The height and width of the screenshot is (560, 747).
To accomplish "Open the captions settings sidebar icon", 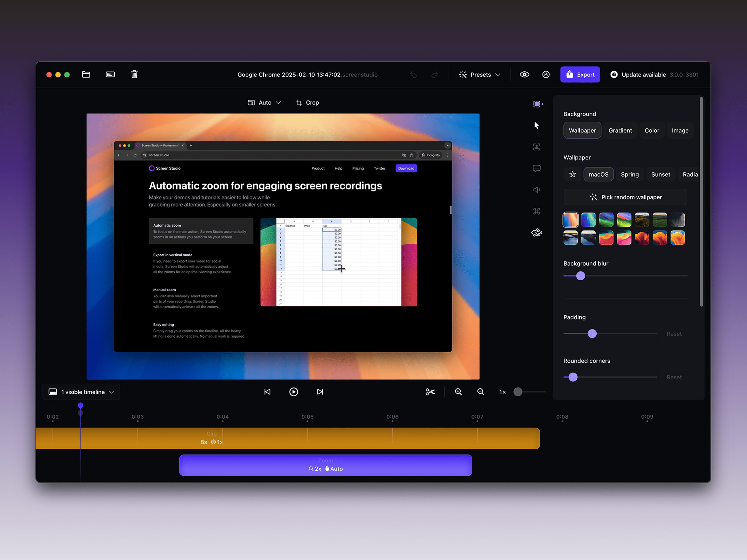I will click(537, 168).
